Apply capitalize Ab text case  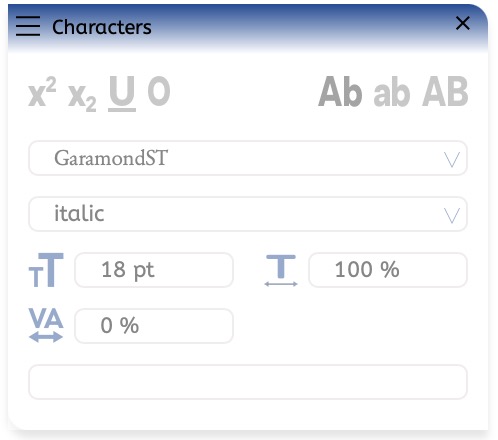coord(340,91)
